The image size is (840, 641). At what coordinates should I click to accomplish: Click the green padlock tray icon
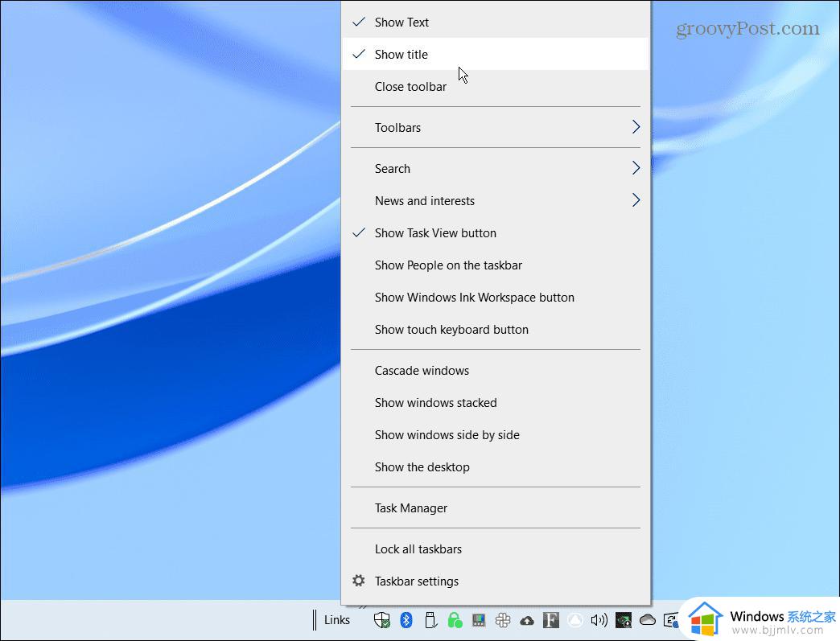point(455,620)
